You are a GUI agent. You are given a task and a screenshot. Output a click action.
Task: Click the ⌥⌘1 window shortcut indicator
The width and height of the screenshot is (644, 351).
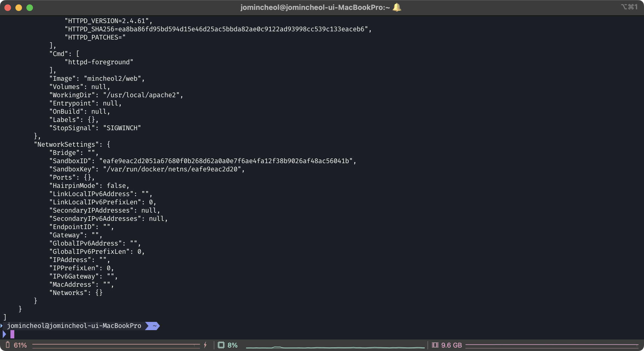[629, 7]
